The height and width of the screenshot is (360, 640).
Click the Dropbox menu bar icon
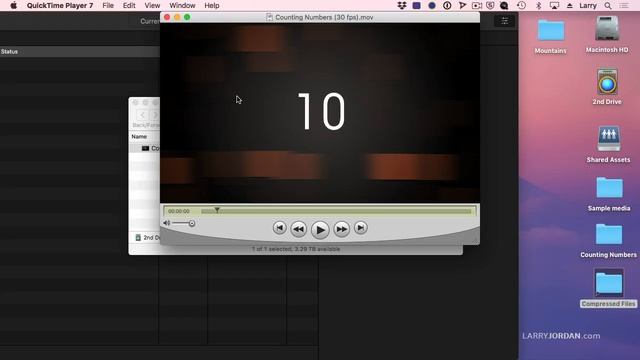[402, 6]
